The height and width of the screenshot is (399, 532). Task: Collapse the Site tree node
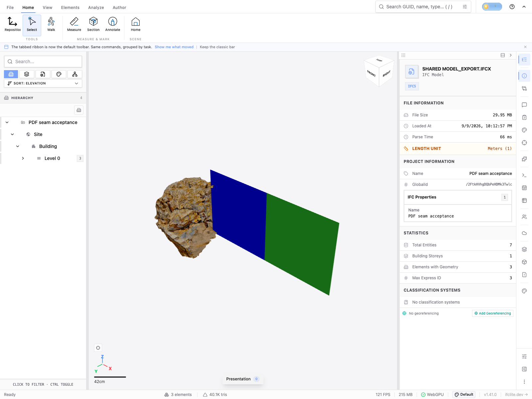click(12, 134)
